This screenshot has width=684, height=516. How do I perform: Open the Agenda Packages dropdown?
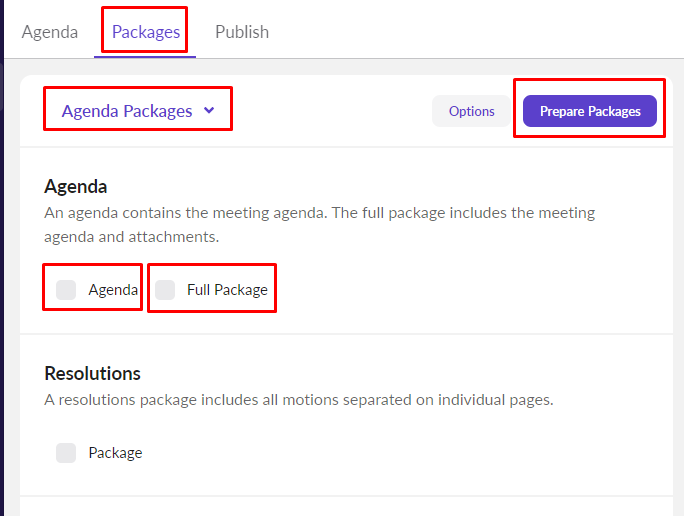[127, 111]
